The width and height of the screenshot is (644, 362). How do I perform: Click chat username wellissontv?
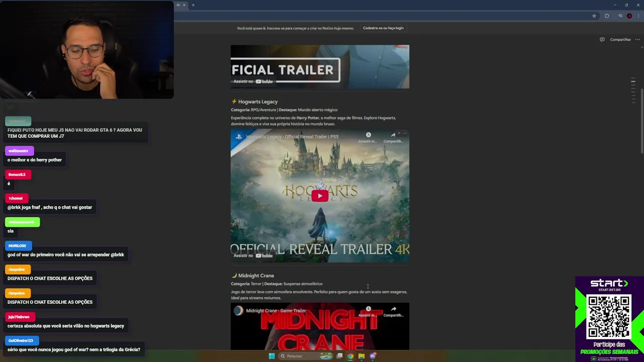pyautogui.click(x=18, y=151)
